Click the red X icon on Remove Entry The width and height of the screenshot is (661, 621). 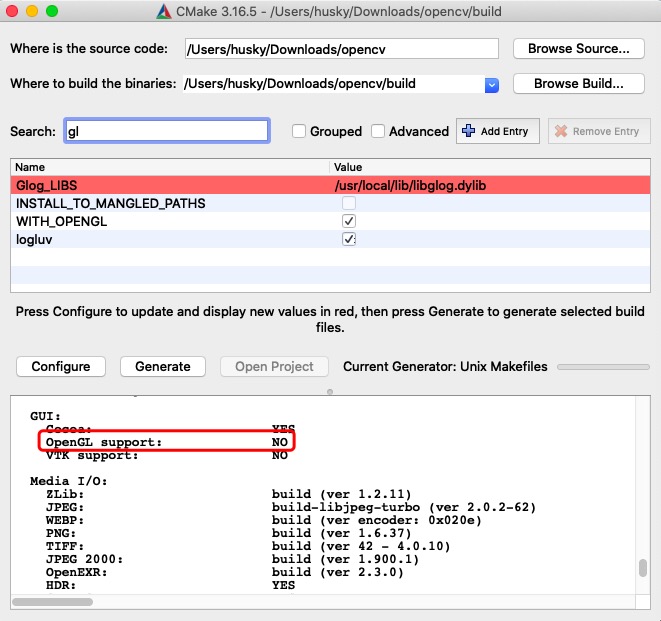tap(561, 131)
